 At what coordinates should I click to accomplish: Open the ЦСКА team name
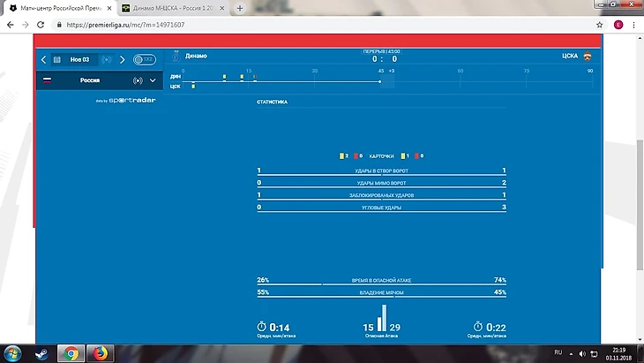click(570, 56)
